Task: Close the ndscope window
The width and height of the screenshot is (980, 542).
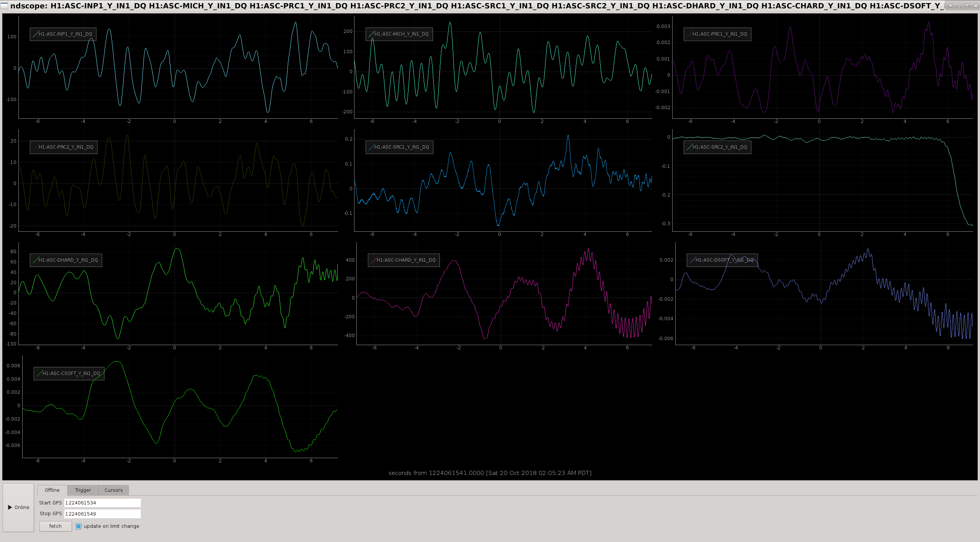Action: [x=976, y=6]
